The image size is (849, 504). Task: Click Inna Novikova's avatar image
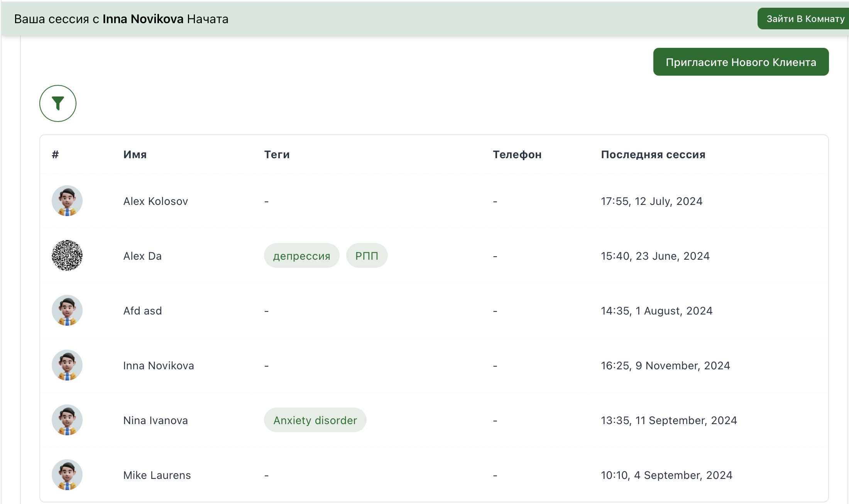pos(67,365)
